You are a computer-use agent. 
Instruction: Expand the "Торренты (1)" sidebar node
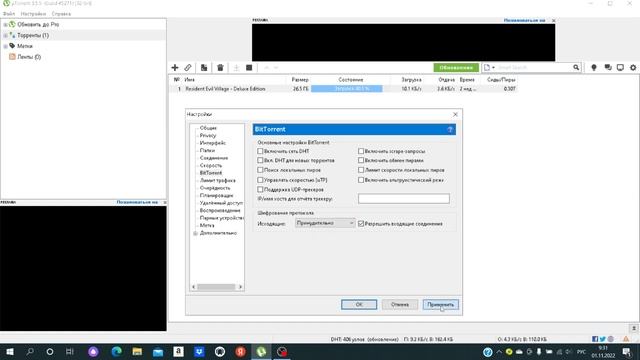(5, 36)
